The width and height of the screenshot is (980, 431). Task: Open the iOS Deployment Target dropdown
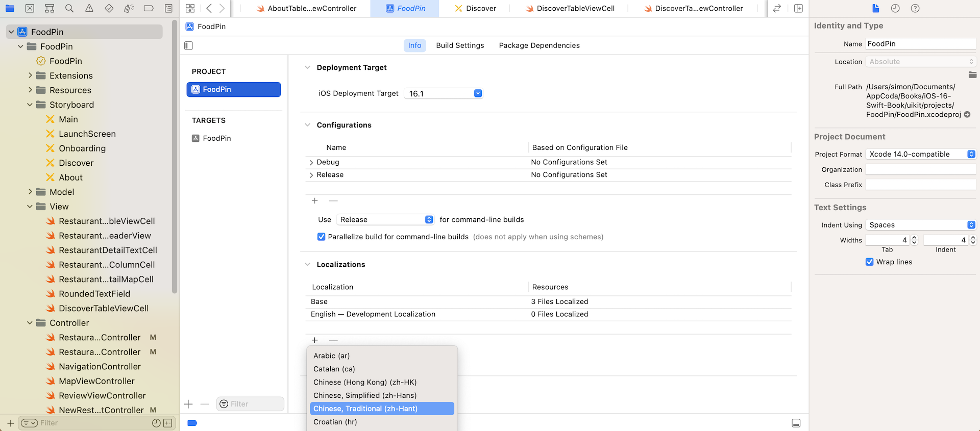pos(478,93)
